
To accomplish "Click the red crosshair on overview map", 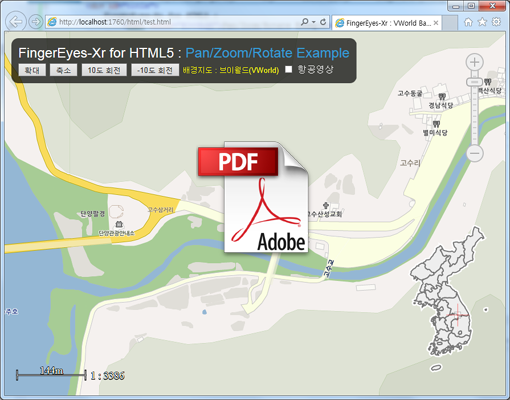I will (x=458, y=315).
